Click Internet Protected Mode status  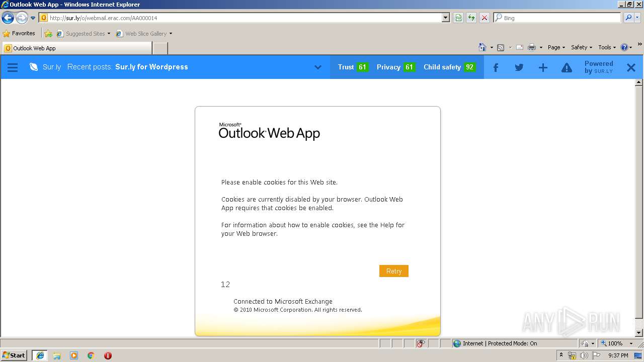(495, 343)
